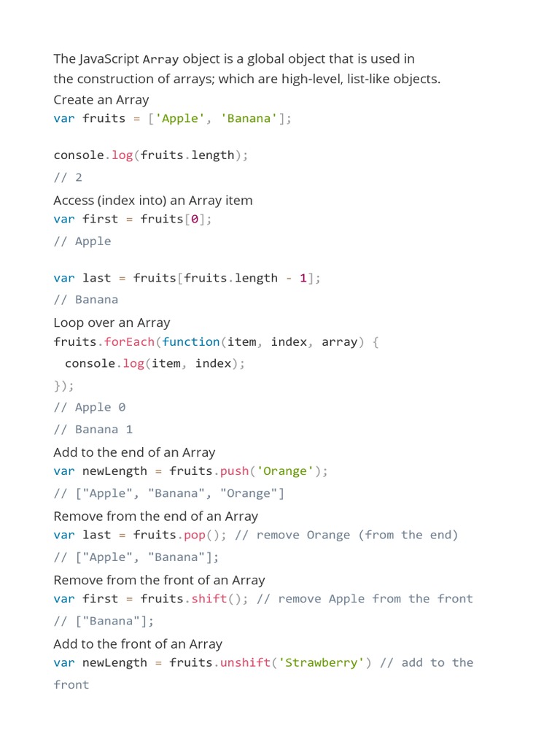Click the 'Loop over an Array' heading
The width and height of the screenshot is (560, 747).
(112, 322)
